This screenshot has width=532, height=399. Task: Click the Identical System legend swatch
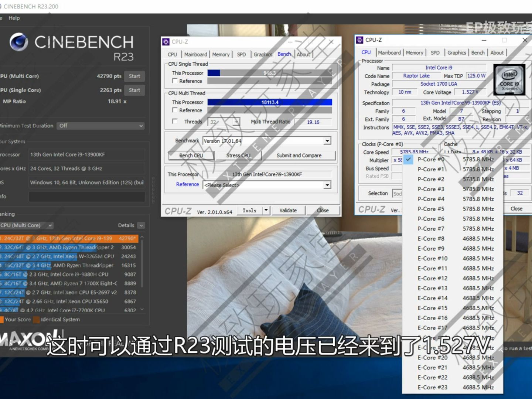(x=36, y=320)
